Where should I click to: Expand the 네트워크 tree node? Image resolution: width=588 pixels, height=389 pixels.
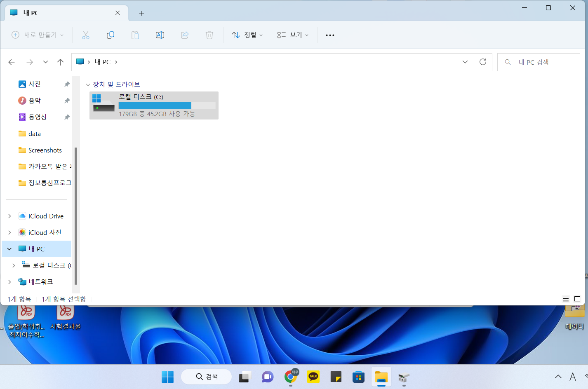pyautogui.click(x=9, y=282)
